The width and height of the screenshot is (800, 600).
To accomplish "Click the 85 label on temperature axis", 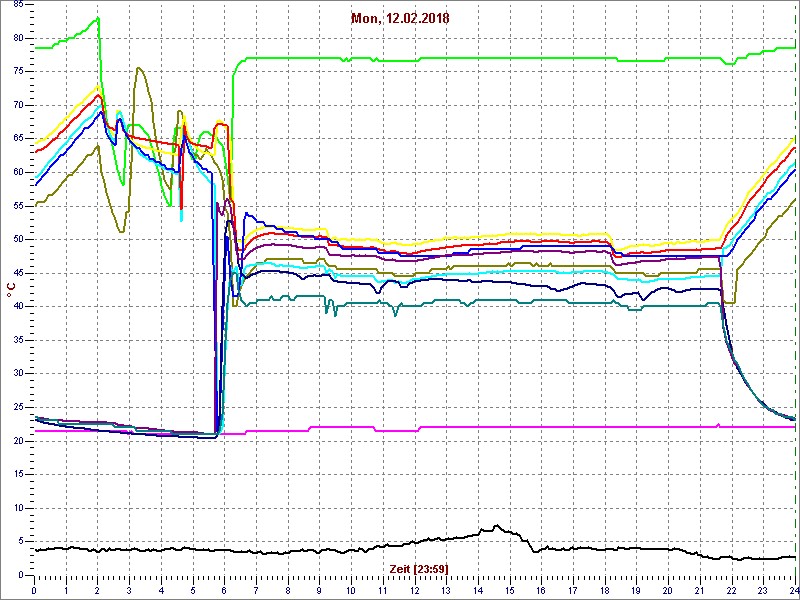I will coord(18,5).
